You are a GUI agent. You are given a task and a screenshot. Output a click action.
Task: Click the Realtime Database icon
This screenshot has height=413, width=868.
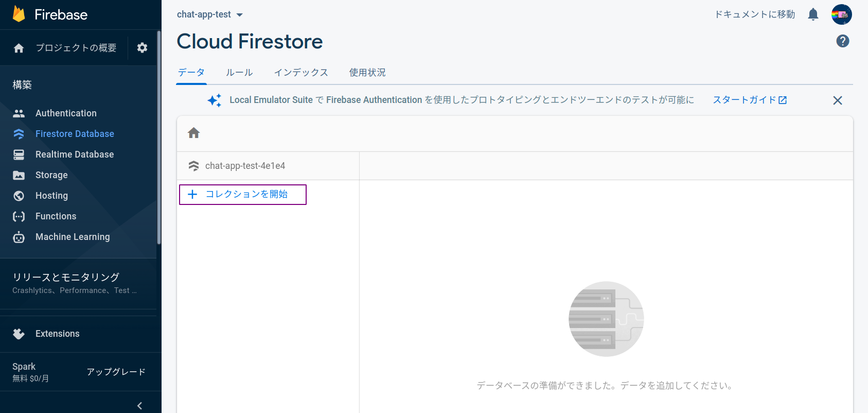click(19, 154)
